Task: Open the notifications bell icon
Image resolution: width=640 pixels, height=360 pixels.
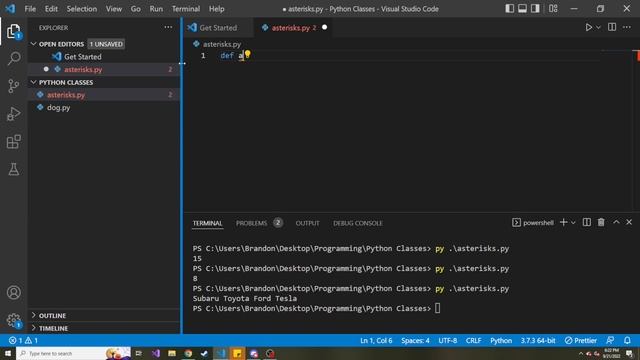Action: [627, 340]
